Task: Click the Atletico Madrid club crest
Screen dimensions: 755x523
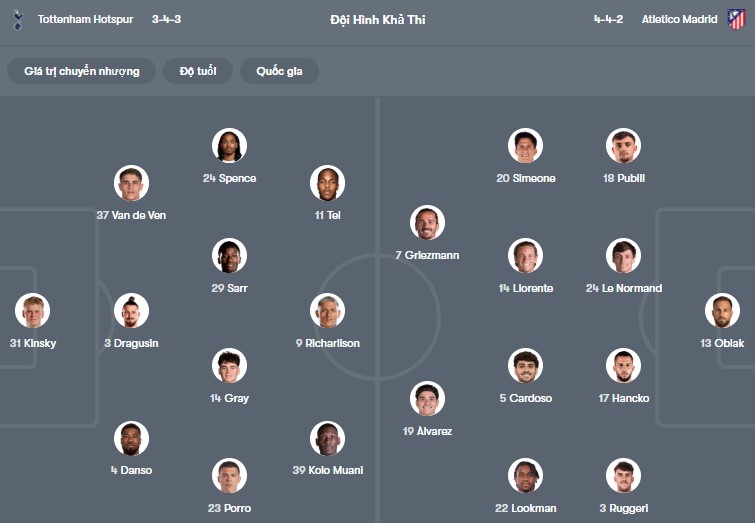Action: pyautogui.click(x=736, y=19)
